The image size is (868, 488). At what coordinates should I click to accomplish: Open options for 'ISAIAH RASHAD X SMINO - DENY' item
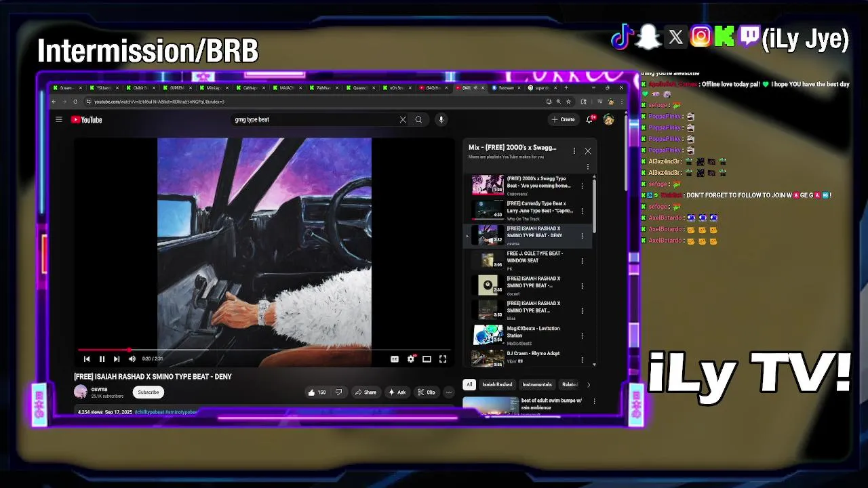pyautogui.click(x=582, y=236)
